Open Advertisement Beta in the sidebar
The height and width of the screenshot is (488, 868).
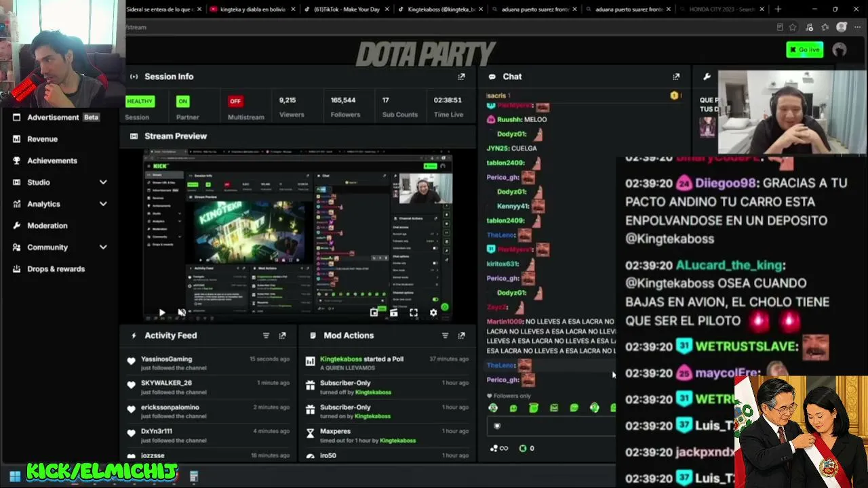pyautogui.click(x=58, y=117)
